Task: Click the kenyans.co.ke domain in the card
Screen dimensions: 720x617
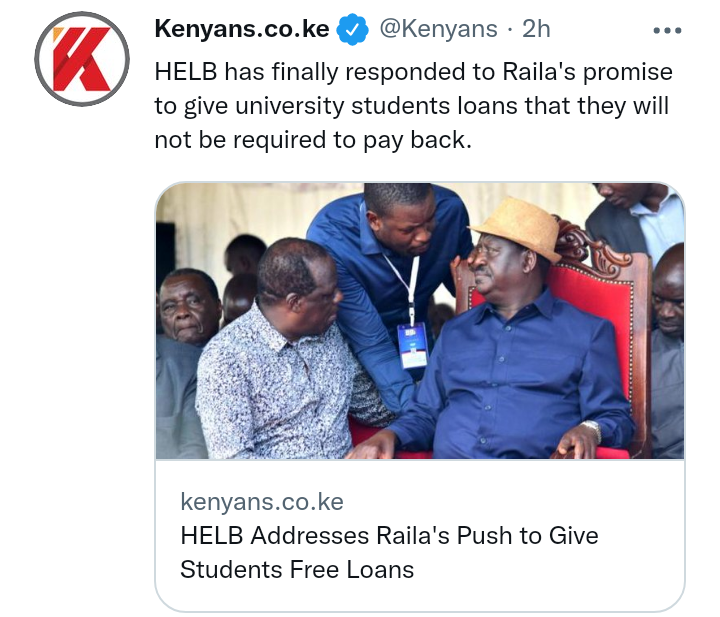Action: [262, 501]
